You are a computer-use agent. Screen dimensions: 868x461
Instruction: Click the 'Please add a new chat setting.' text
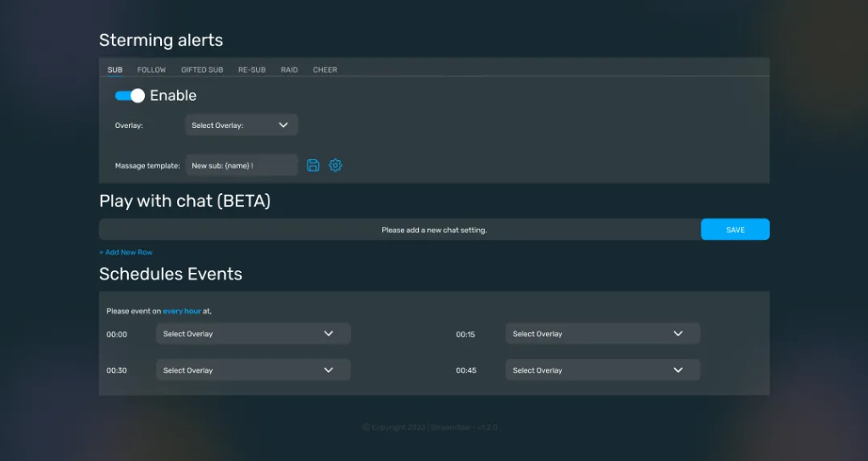click(434, 230)
